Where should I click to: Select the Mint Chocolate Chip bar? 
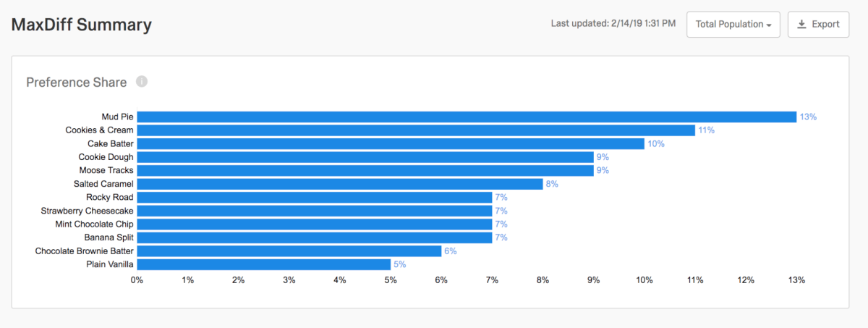point(315,224)
